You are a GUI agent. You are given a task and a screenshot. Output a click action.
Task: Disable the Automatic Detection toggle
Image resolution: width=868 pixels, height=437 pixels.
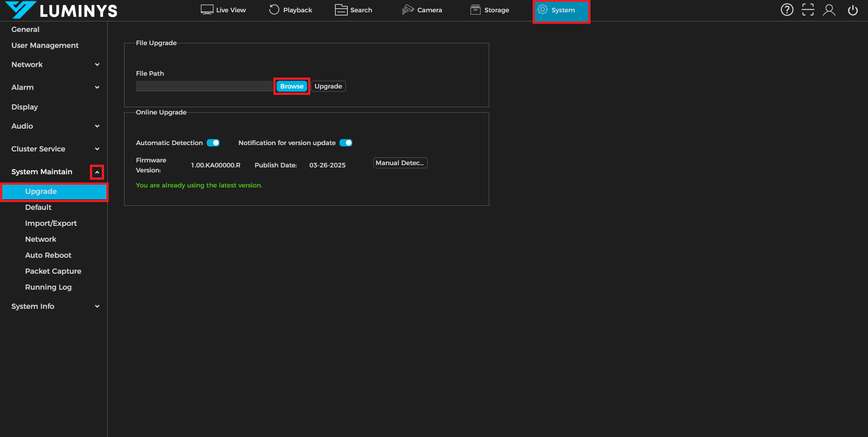[213, 143]
